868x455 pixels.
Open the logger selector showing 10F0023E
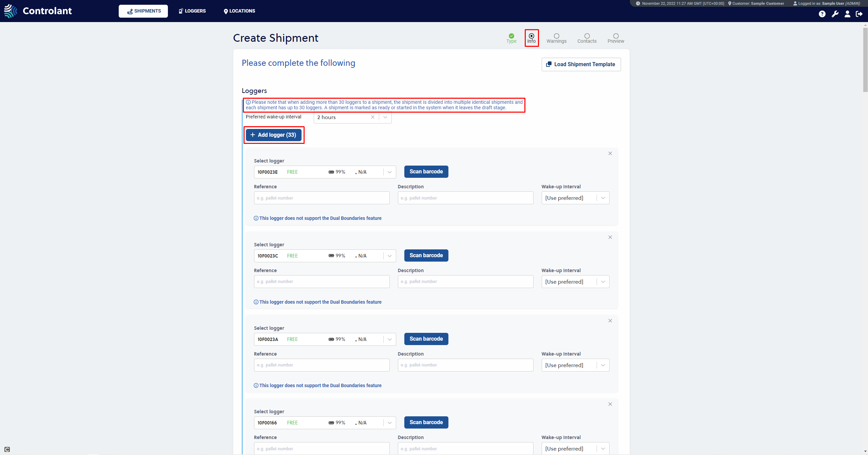point(325,172)
